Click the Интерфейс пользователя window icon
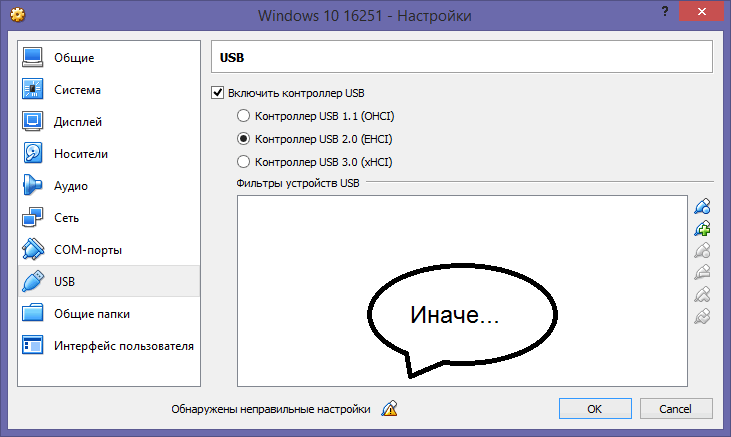The image size is (731, 437). (x=33, y=346)
